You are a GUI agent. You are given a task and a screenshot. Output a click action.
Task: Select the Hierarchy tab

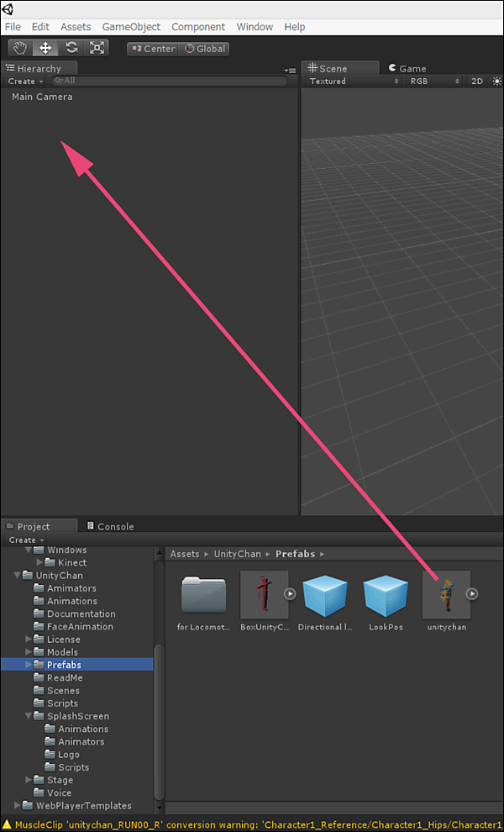tap(39, 68)
